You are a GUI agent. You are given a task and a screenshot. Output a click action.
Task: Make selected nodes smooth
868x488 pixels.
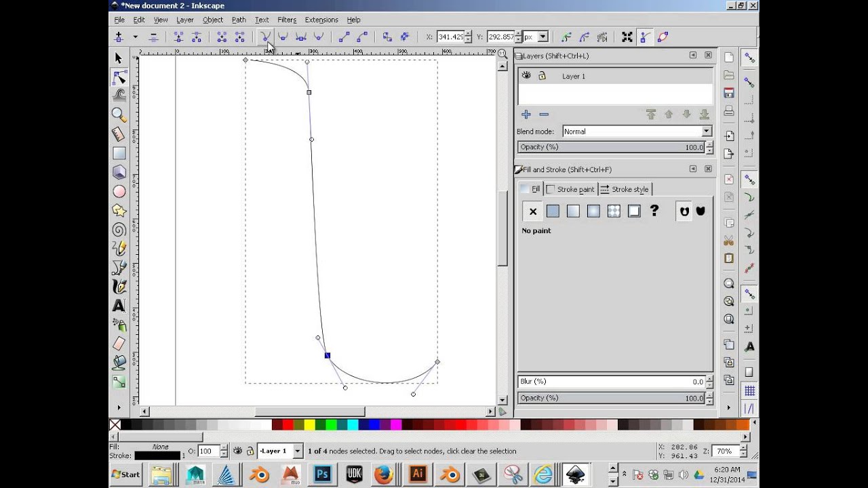pyautogui.click(x=283, y=37)
